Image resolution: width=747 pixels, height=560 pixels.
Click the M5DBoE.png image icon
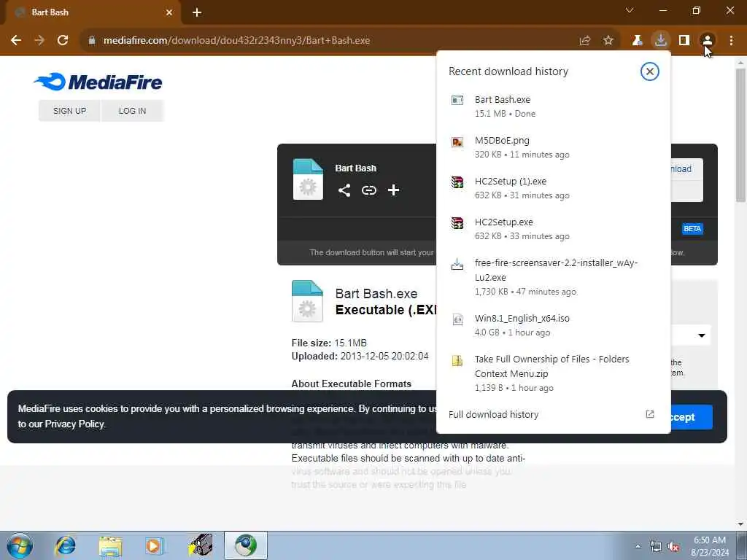(457, 141)
